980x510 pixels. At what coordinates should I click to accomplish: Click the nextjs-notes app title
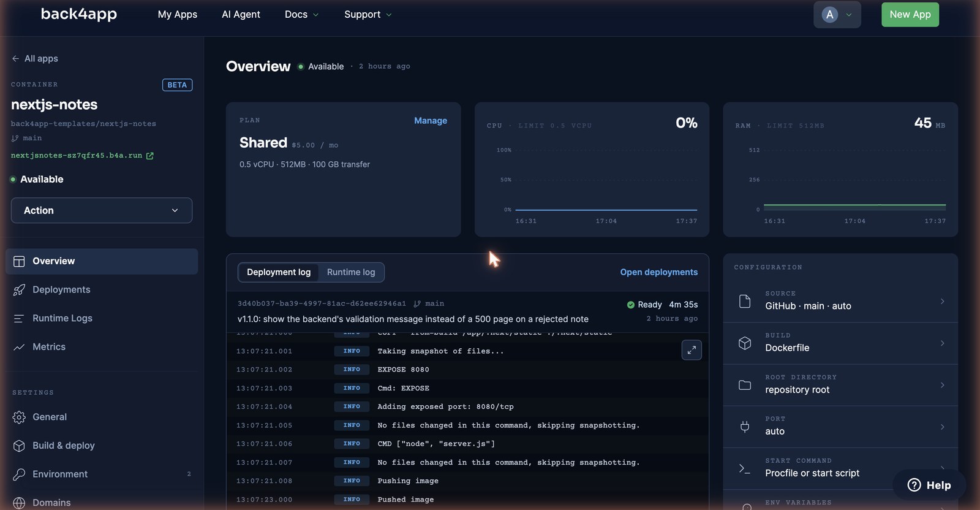[55, 105]
